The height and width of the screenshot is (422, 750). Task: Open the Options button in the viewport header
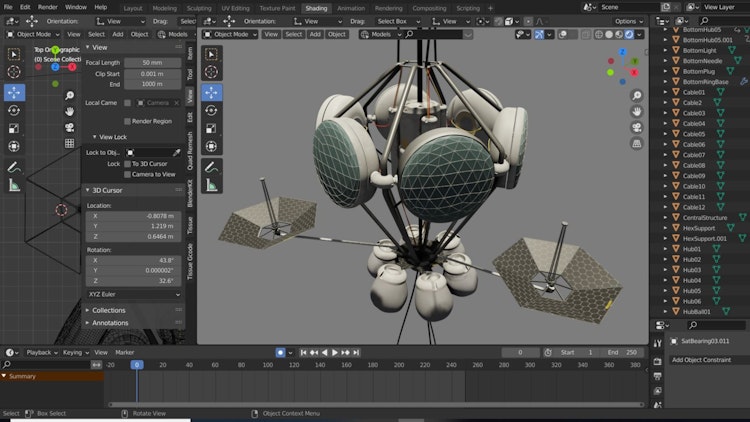click(x=629, y=20)
